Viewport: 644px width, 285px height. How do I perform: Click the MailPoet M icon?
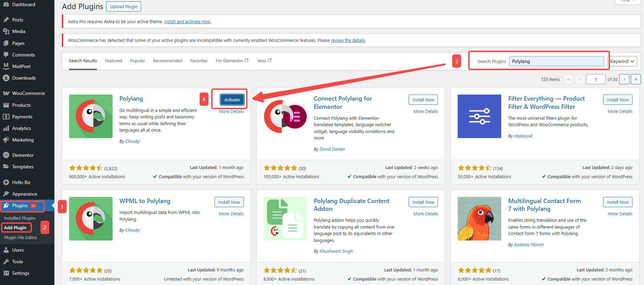(x=6, y=66)
